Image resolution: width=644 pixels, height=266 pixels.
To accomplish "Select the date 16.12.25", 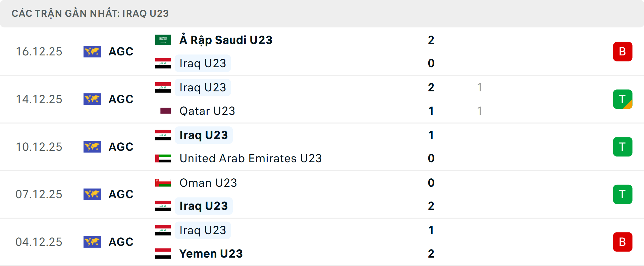I will (x=39, y=51).
